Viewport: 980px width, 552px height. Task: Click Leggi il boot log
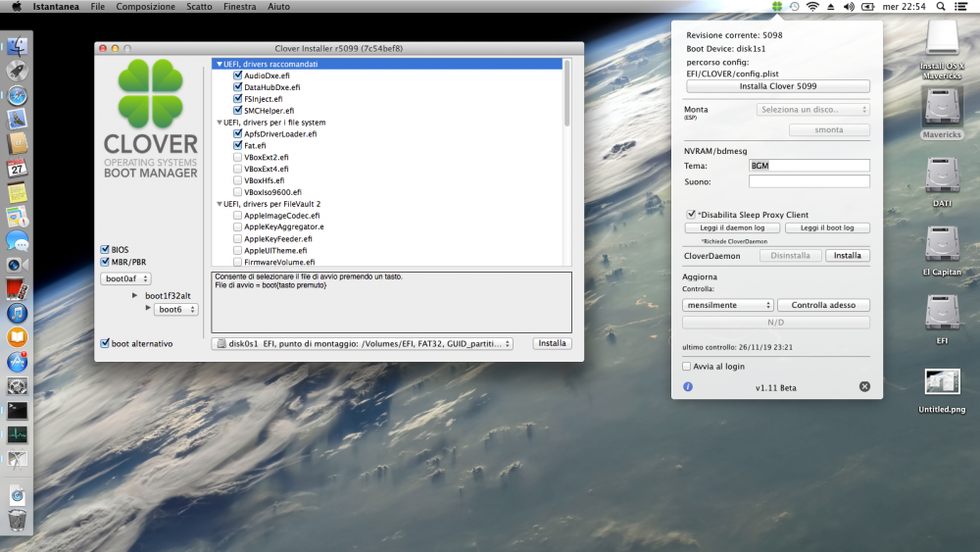(x=827, y=227)
